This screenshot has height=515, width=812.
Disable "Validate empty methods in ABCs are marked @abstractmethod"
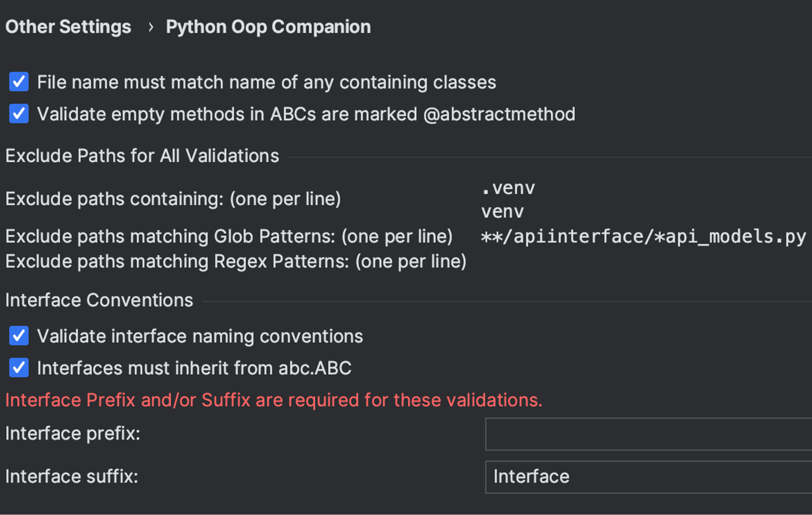(x=18, y=114)
